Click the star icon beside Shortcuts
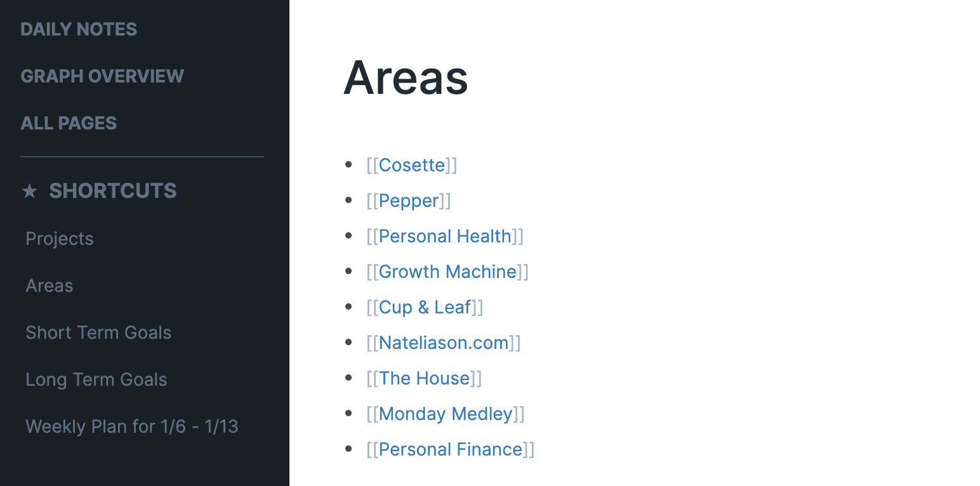 [30, 191]
